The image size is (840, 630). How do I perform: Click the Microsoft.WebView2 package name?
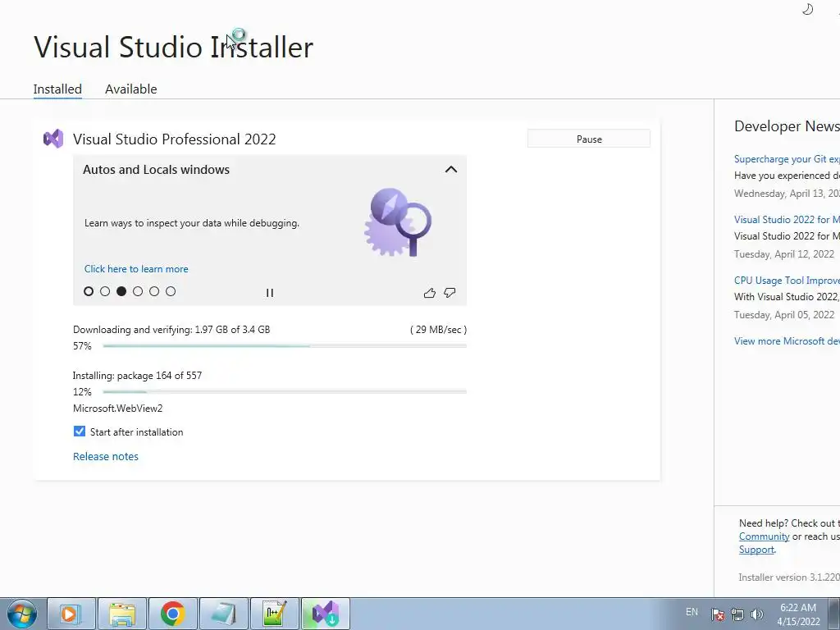[118, 409]
